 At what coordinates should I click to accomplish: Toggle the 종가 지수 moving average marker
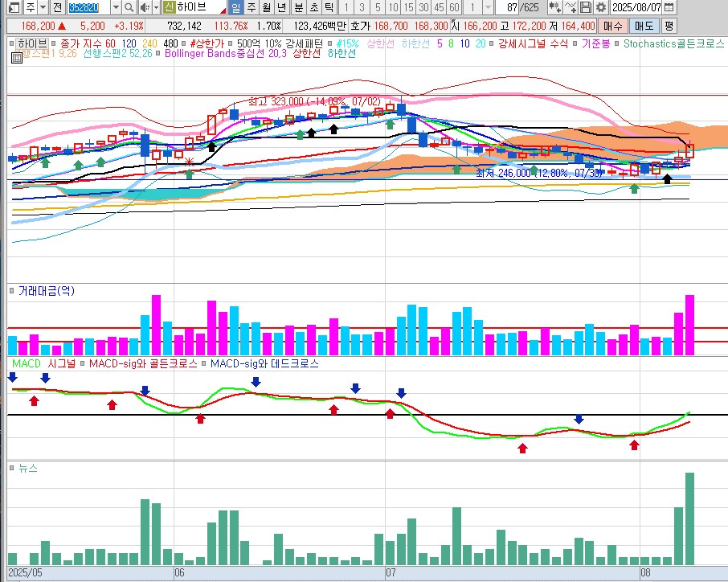pos(54,43)
